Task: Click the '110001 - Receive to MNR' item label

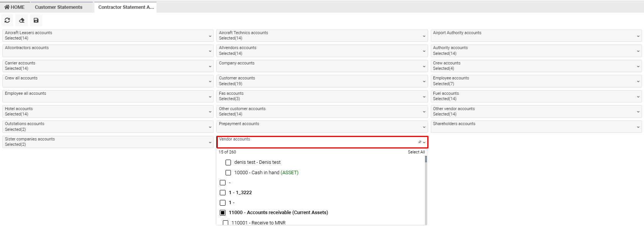Action: (259, 223)
